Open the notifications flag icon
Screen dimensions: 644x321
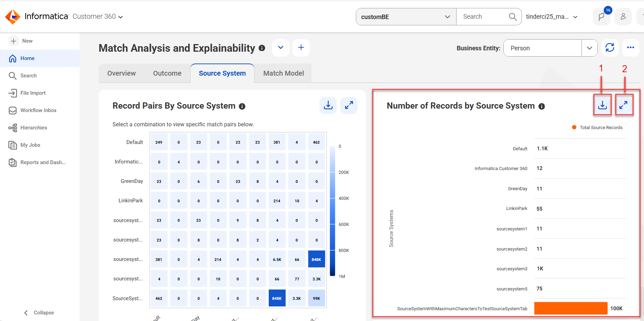click(602, 17)
